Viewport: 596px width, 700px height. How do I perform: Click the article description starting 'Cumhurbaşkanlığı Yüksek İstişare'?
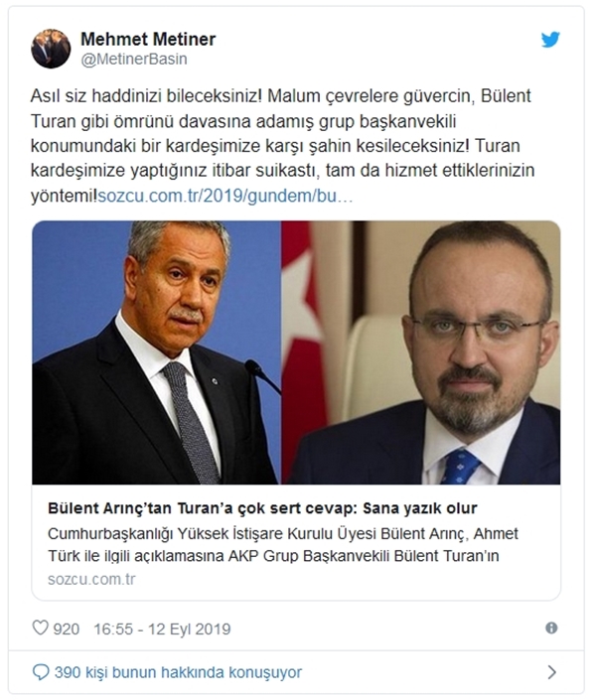(x=283, y=545)
